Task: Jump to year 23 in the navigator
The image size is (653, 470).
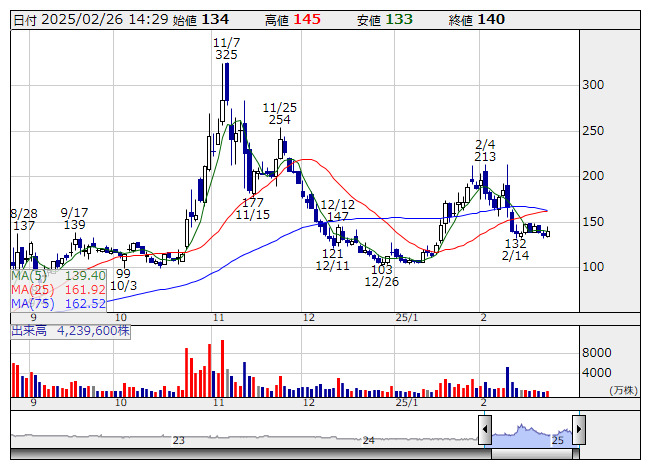Action: click(179, 440)
